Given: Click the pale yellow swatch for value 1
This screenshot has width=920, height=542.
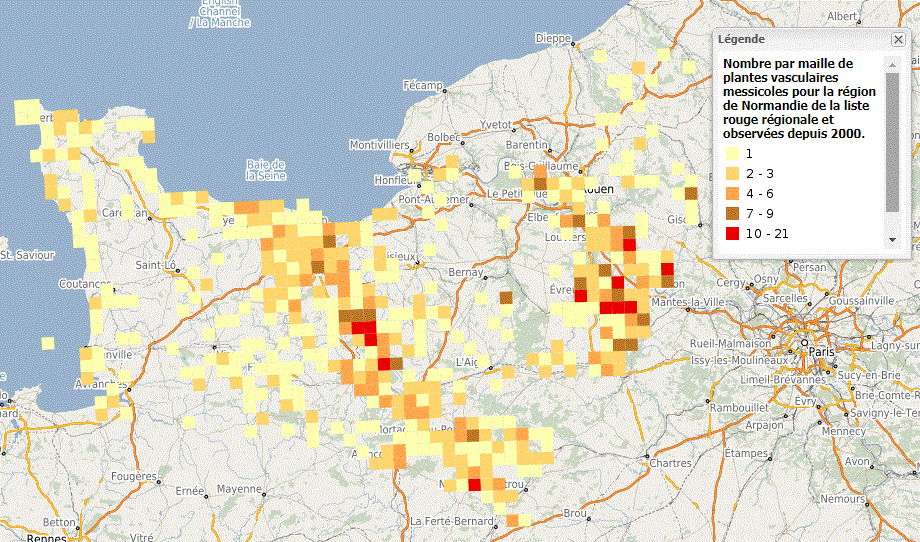Looking at the screenshot, I should coord(732,154).
